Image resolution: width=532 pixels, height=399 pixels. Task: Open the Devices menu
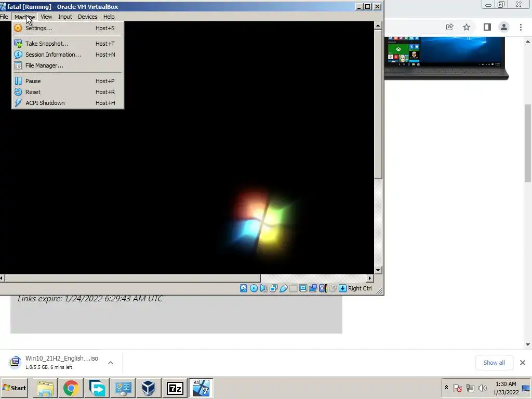tap(87, 17)
